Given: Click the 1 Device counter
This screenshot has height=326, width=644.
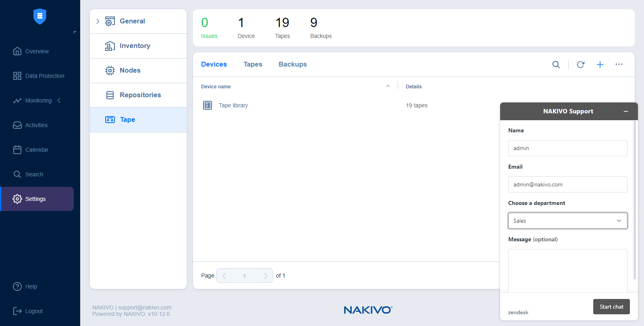Looking at the screenshot, I should [246, 28].
